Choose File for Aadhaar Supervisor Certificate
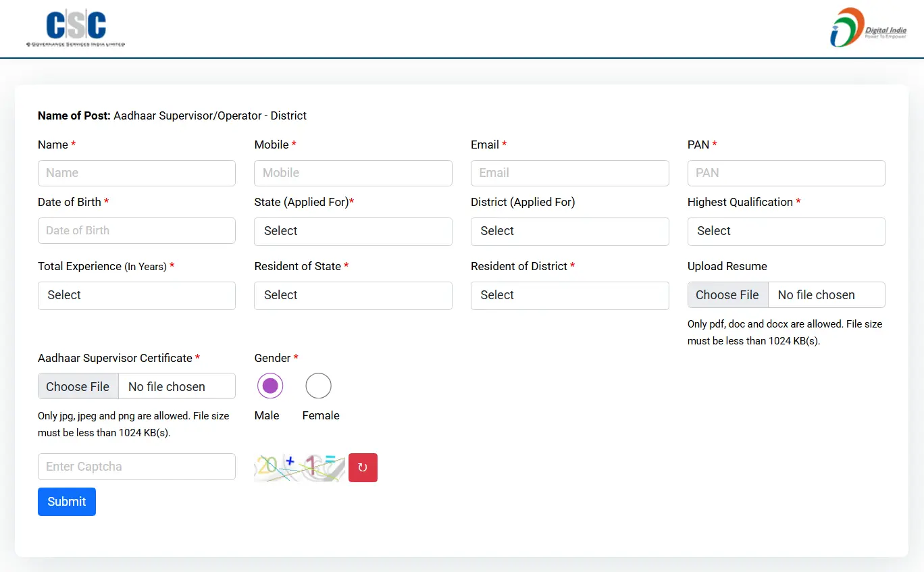The width and height of the screenshot is (924, 572). coord(78,386)
